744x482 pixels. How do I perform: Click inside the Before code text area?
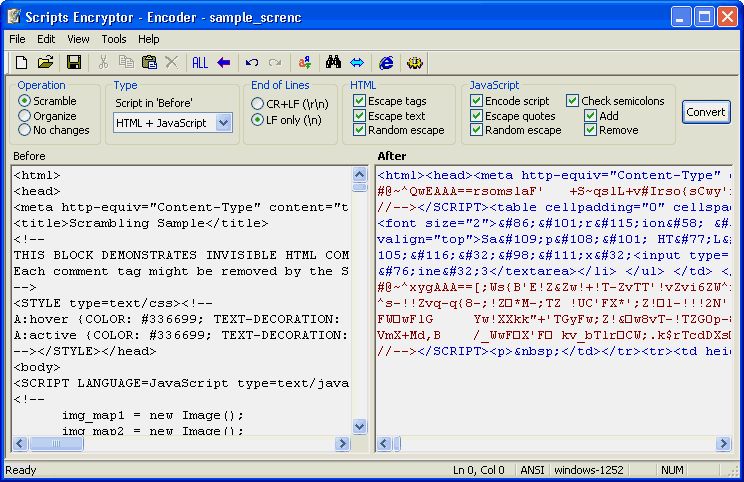pyautogui.click(x=180, y=300)
